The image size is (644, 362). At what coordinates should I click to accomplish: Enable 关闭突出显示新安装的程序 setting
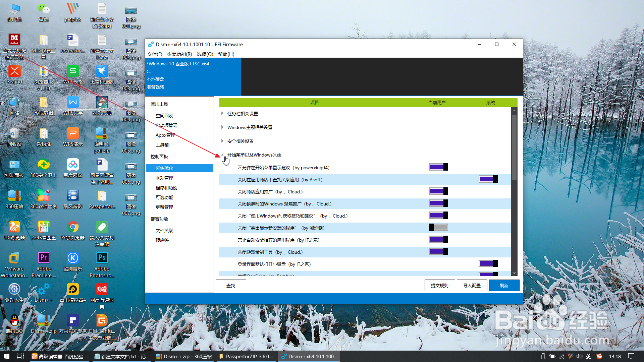coord(438,227)
